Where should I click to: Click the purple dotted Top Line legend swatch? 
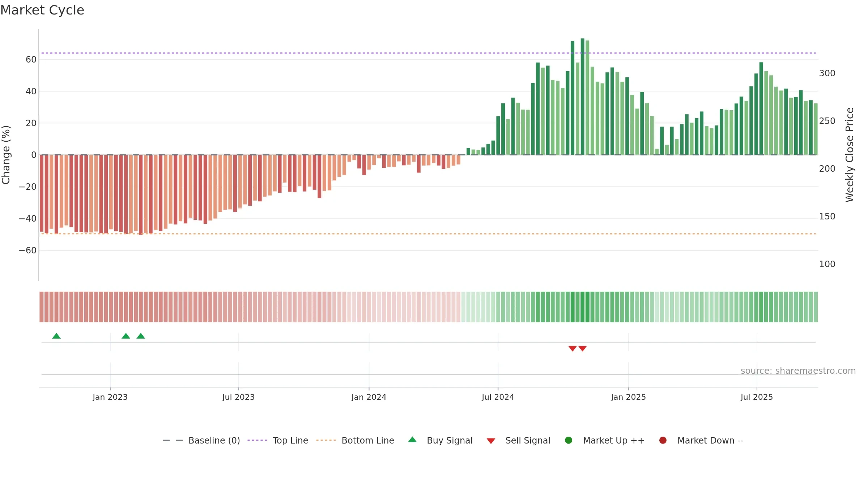pyautogui.click(x=257, y=440)
